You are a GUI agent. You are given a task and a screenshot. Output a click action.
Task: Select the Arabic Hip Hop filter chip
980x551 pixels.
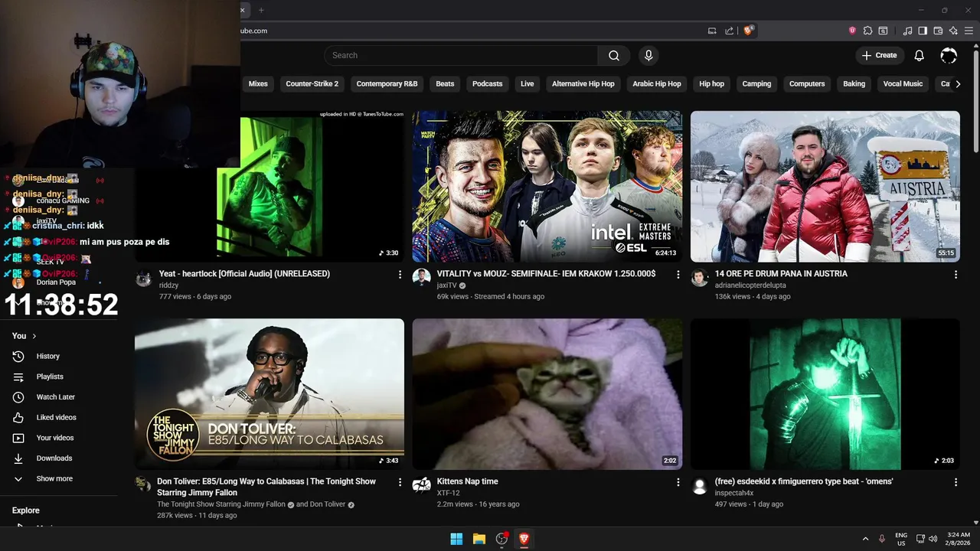(656, 84)
